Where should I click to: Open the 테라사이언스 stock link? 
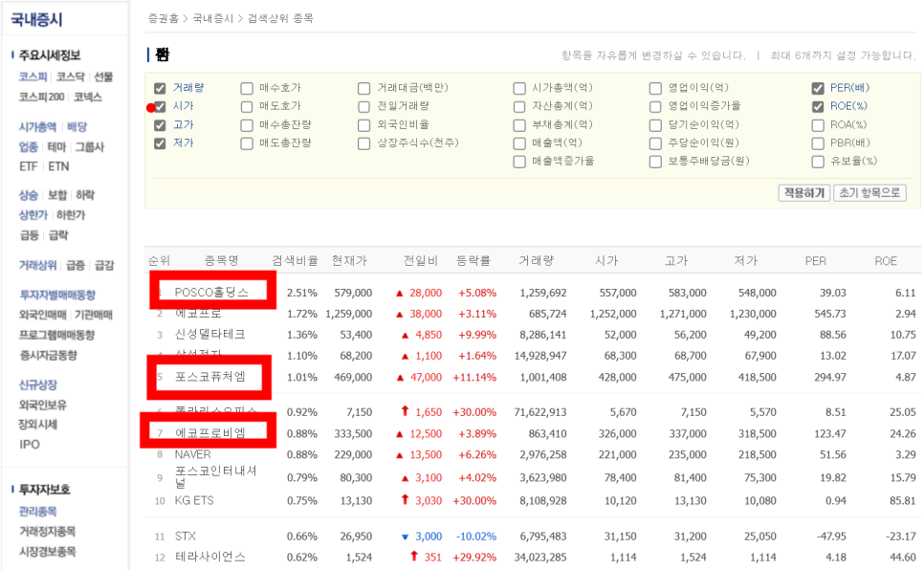[x=209, y=557]
